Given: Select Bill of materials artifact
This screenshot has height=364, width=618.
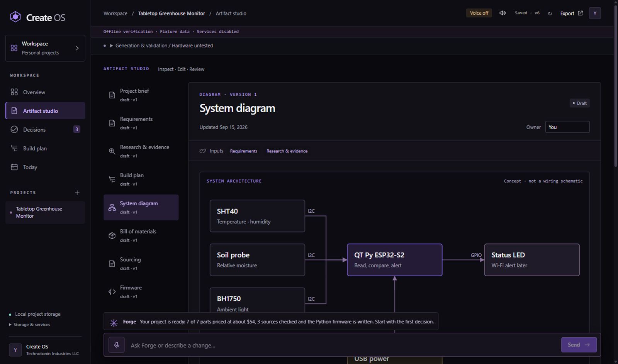Looking at the screenshot, I should [141, 235].
